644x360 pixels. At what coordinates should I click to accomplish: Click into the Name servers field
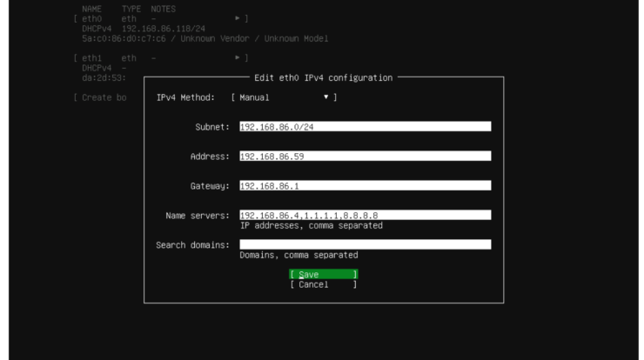365,215
